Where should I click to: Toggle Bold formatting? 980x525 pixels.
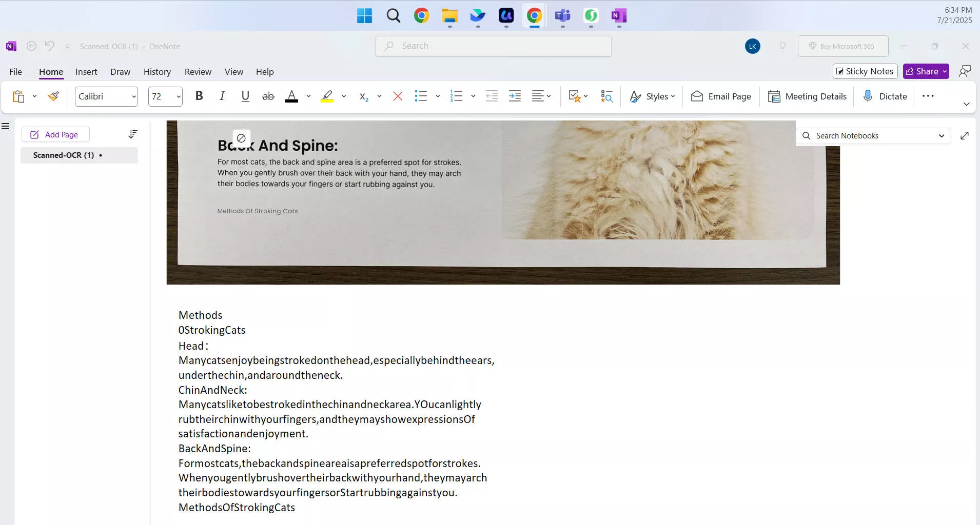199,96
